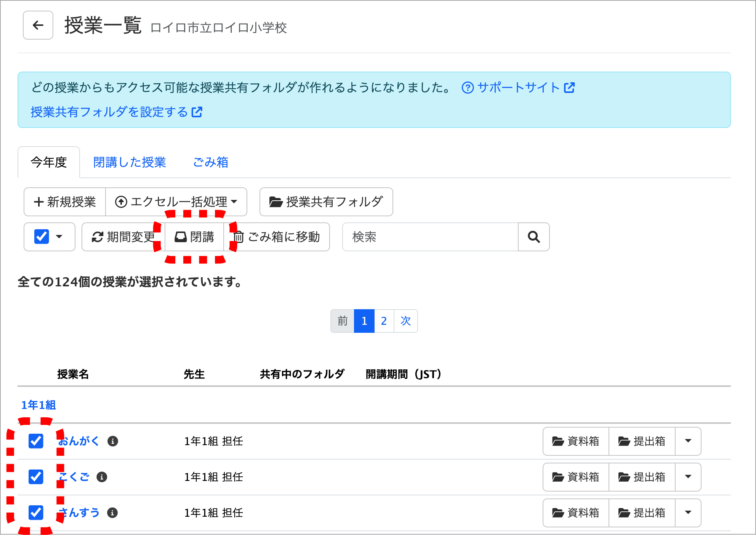The height and width of the screenshot is (535, 756).
Task: Click the search magnifier icon
Action: coord(533,237)
